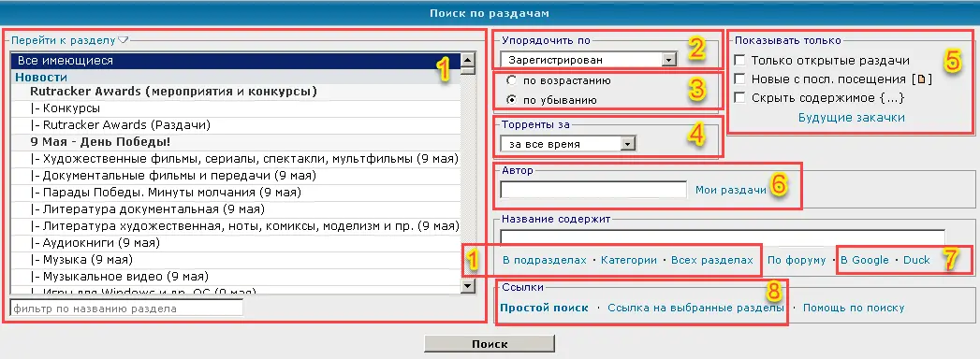Click the Поиск button
Viewport: 980px width, 359px height.
(490, 344)
